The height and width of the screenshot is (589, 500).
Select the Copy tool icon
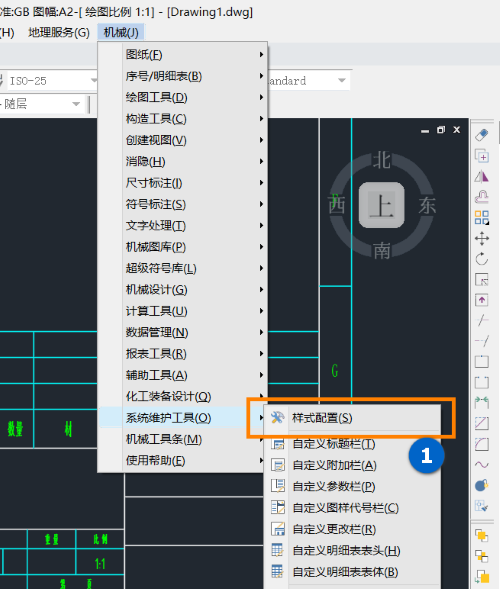[x=482, y=156]
